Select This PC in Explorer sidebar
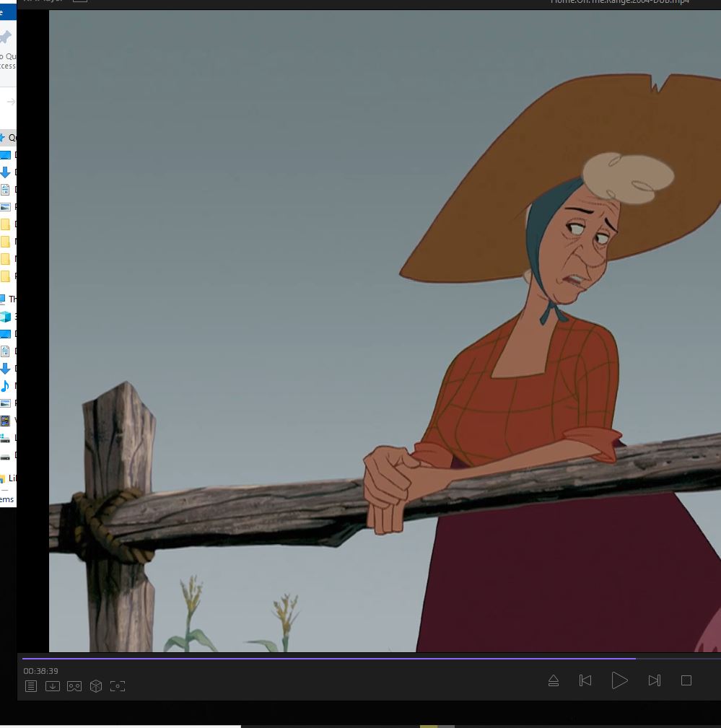Image resolution: width=721 pixels, height=728 pixels. (x=7, y=299)
